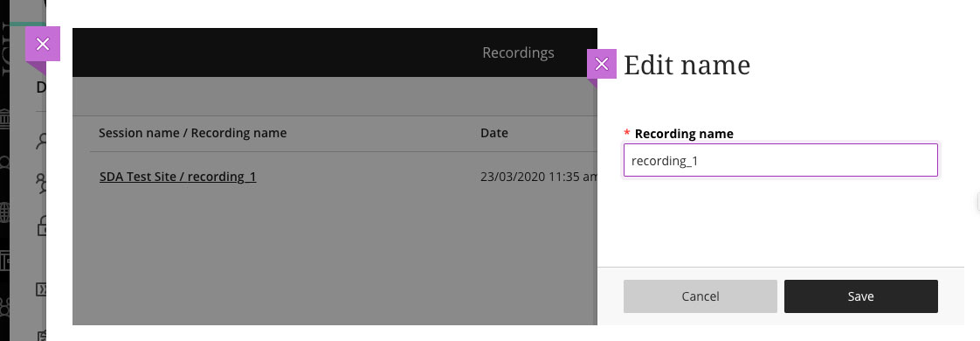Cancel the name edit

point(700,296)
